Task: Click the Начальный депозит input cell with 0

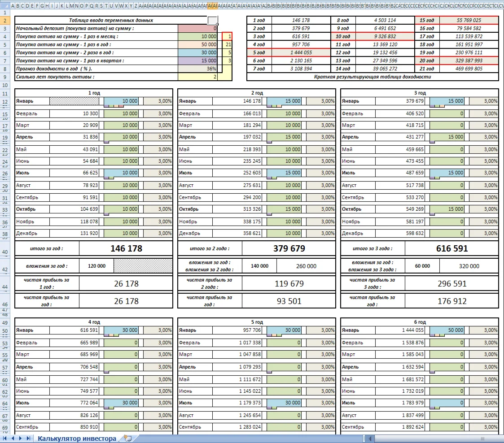Action: (197, 28)
